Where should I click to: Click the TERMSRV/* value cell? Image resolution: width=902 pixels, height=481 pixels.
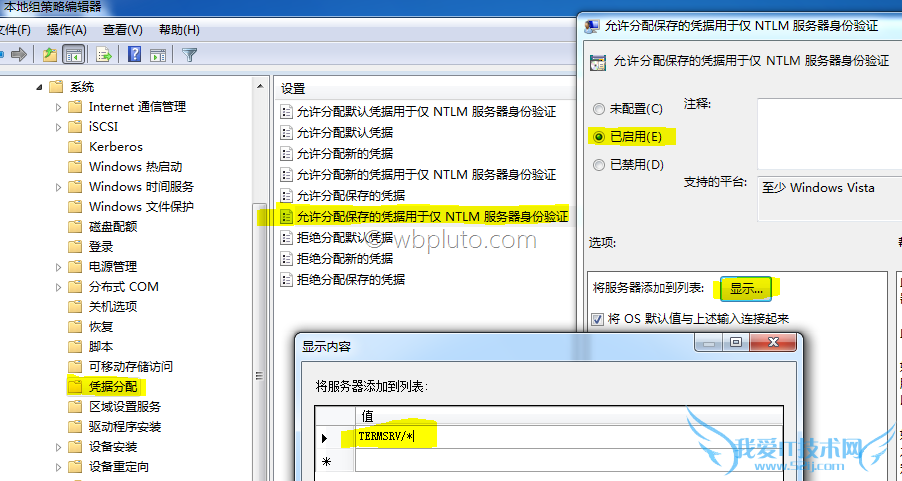tap(568, 437)
